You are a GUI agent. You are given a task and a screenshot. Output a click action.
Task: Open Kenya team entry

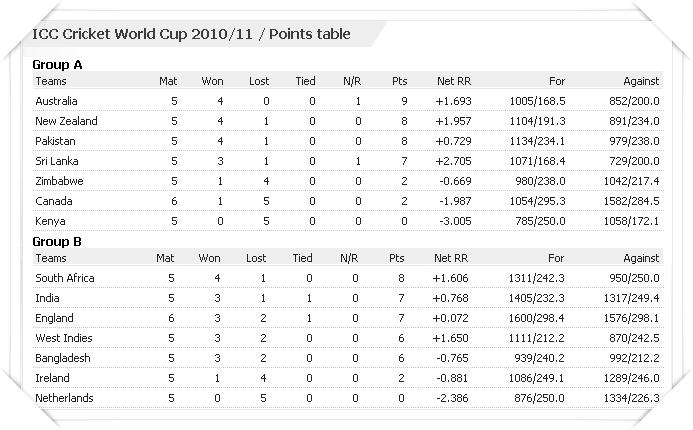(x=50, y=221)
